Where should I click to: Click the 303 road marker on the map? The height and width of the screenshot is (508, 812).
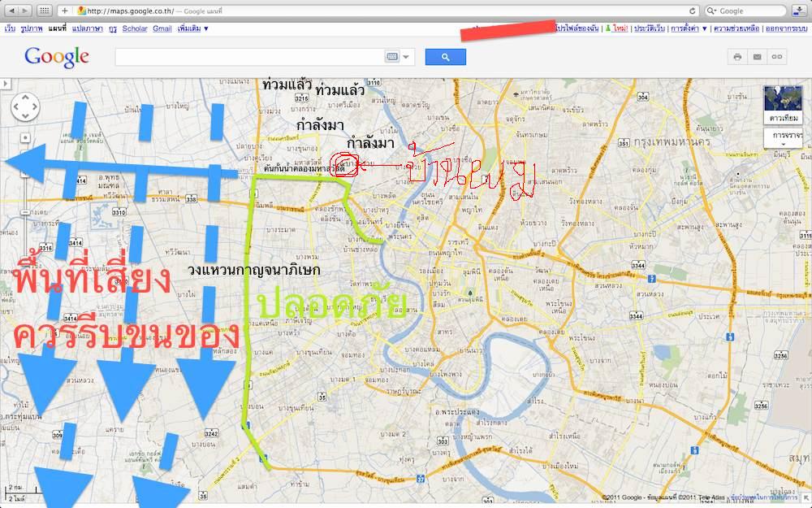[x=443, y=441]
